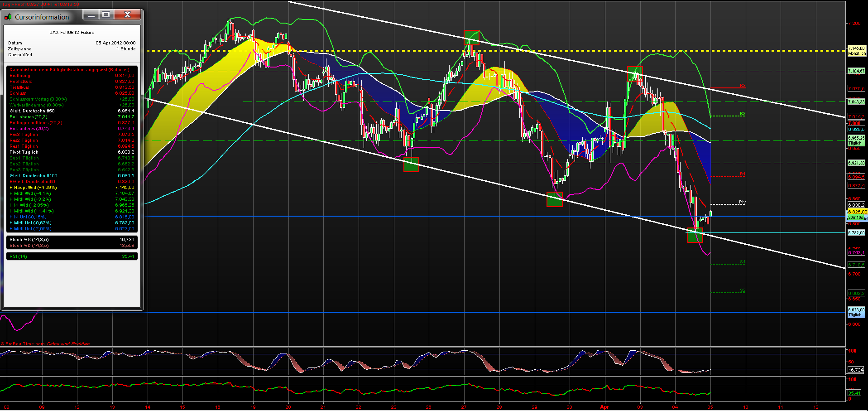868x411 pixels.
Task: Select the 'H Mittl Wid (+4,1%)' row
Action: point(72,193)
